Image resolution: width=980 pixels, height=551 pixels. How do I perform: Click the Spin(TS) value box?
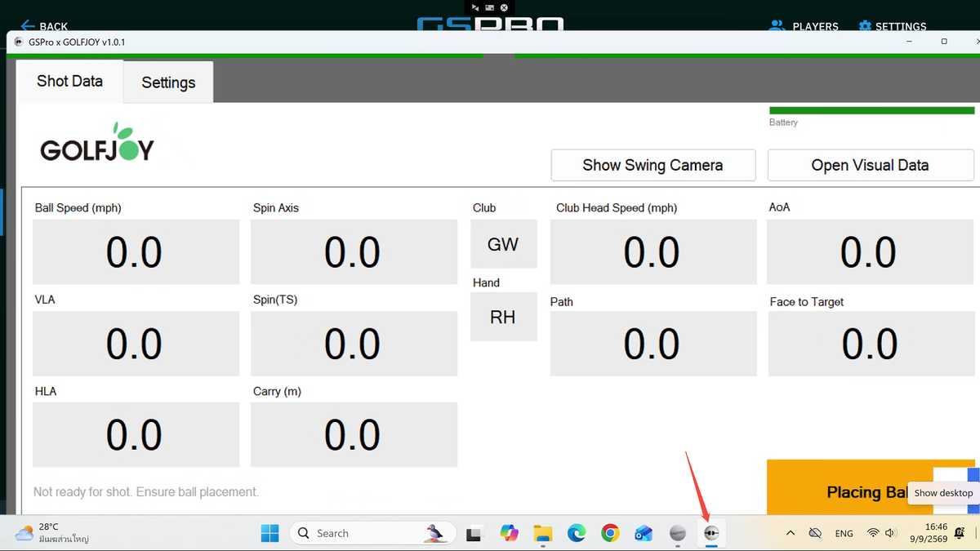click(x=354, y=344)
